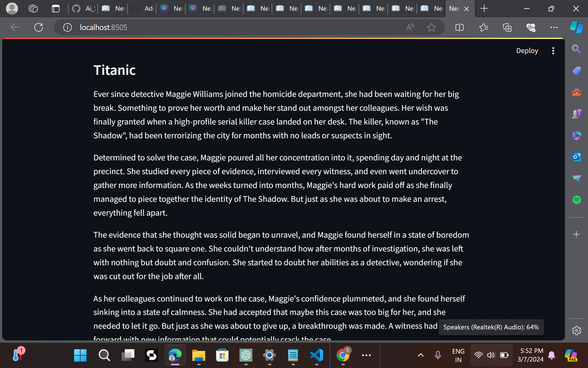Expand hidden system tray icons
The width and height of the screenshot is (588, 368).
pyautogui.click(x=421, y=355)
